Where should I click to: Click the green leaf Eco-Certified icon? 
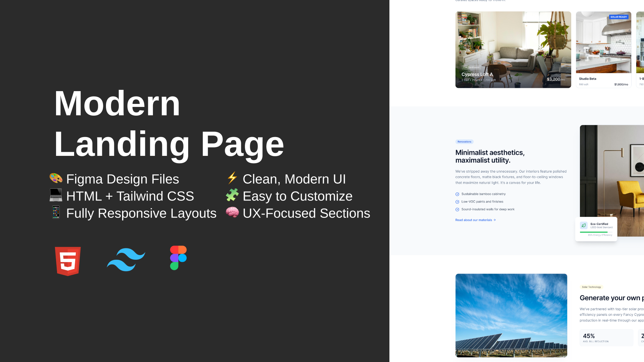(584, 226)
